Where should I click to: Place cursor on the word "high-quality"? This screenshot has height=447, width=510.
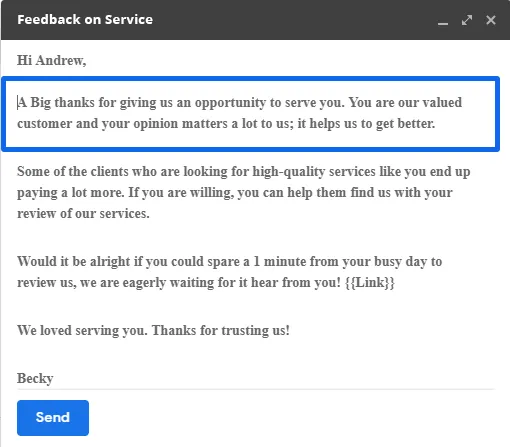click(x=288, y=172)
